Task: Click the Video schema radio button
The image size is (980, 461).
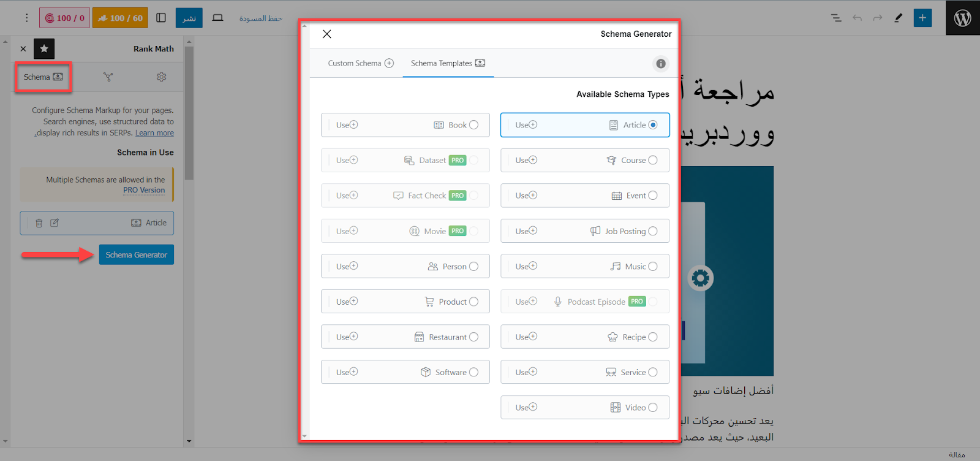Action: click(x=653, y=407)
